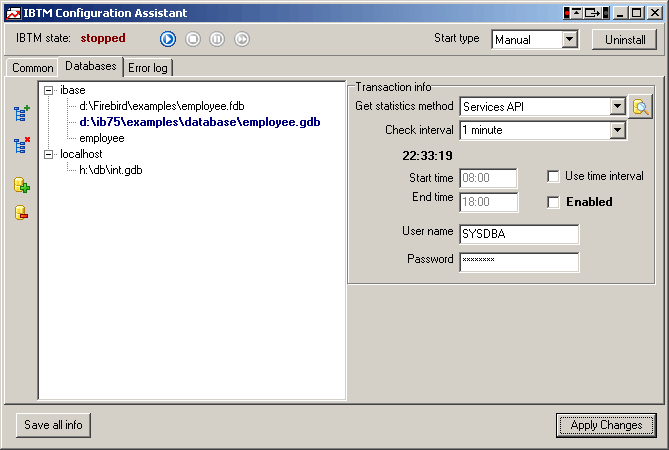
Task: Click Save all info button
Action: pyautogui.click(x=53, y=425)
